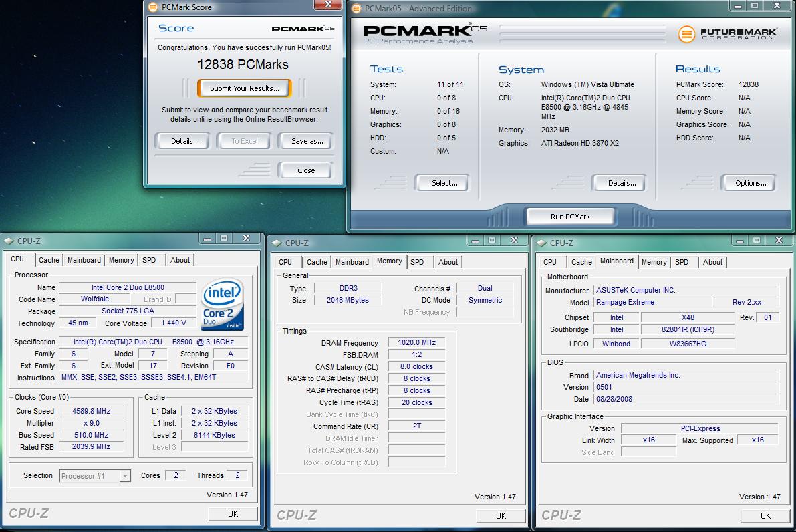Image resolution: width=796 pixels, height=532 pixels.
Task: Click the Core Speed value 4589.8 MHz
Action: pyautogui.click(x=92, y=411)
